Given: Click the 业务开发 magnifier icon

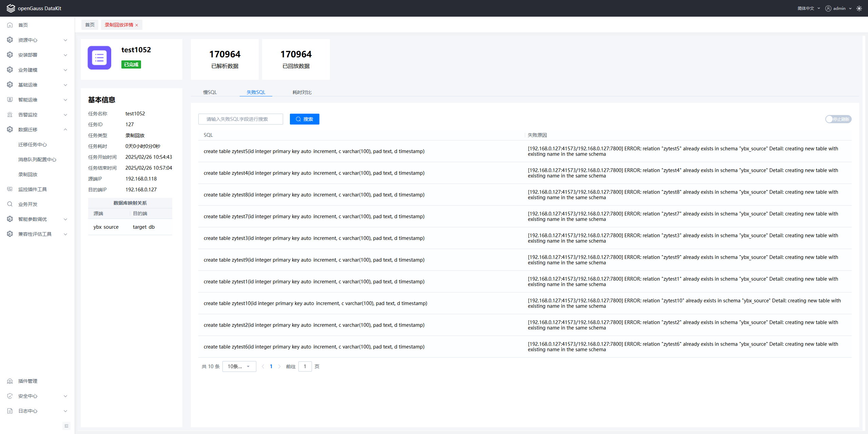Looking at the screenshot, I should point(10,204).
